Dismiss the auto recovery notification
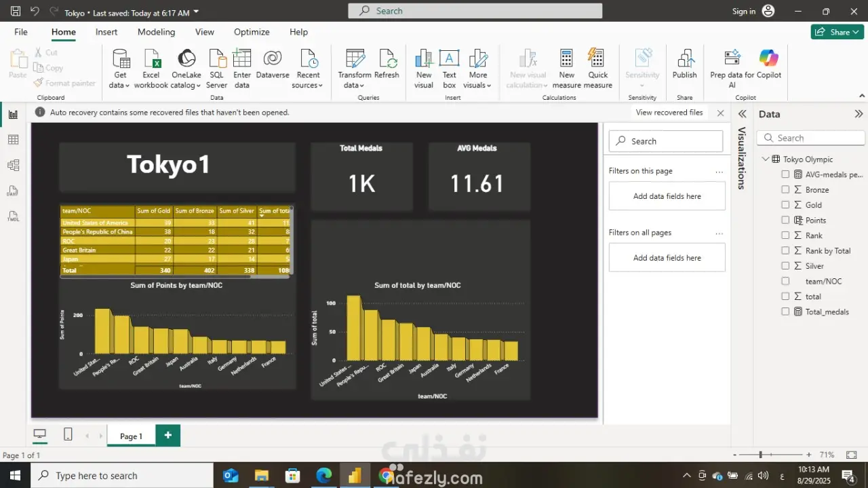The width and height of the screenshot is (868, 488). (720, 113)
